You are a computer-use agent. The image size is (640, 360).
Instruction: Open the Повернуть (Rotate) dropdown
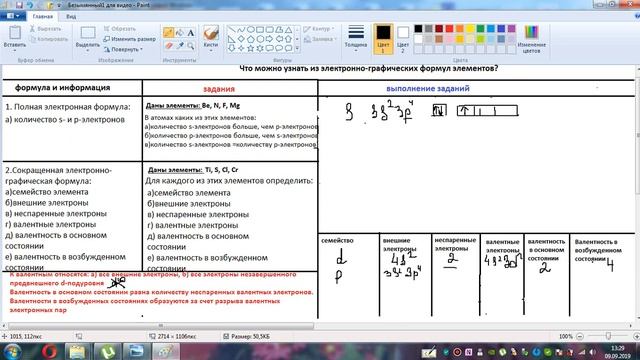pos(123,49)
